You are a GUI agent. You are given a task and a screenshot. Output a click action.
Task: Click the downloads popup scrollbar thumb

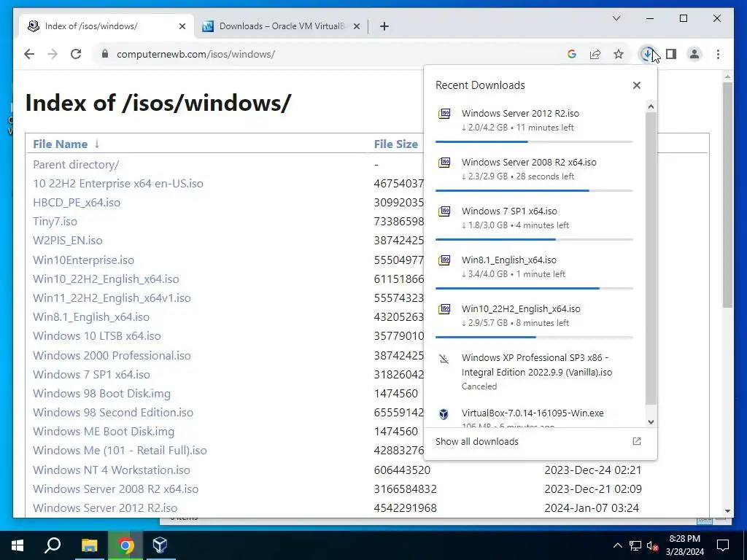651,259
